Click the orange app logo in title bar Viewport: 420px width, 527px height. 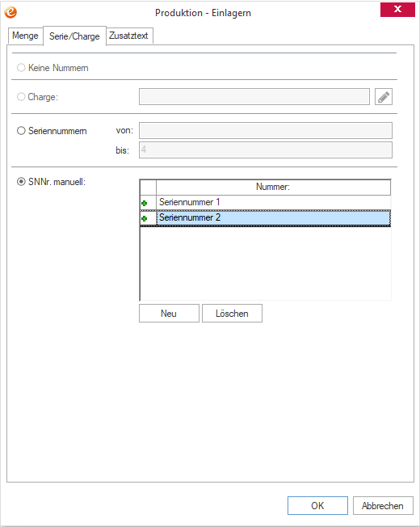(10, 12)
